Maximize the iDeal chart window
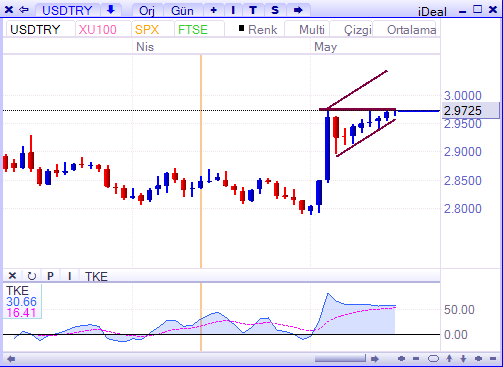The height and width of the screenshot is (367, 503). pos(478,9)
